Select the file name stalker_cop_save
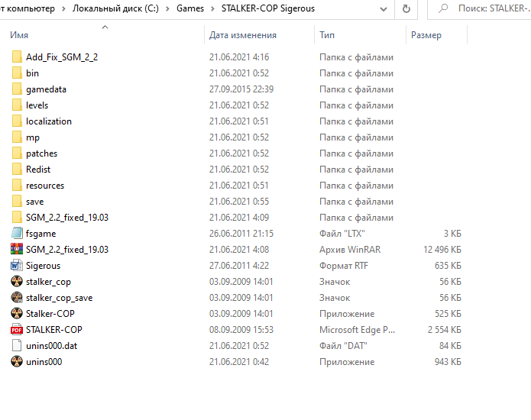The image size is (531, 420). [x=60, y=298]
